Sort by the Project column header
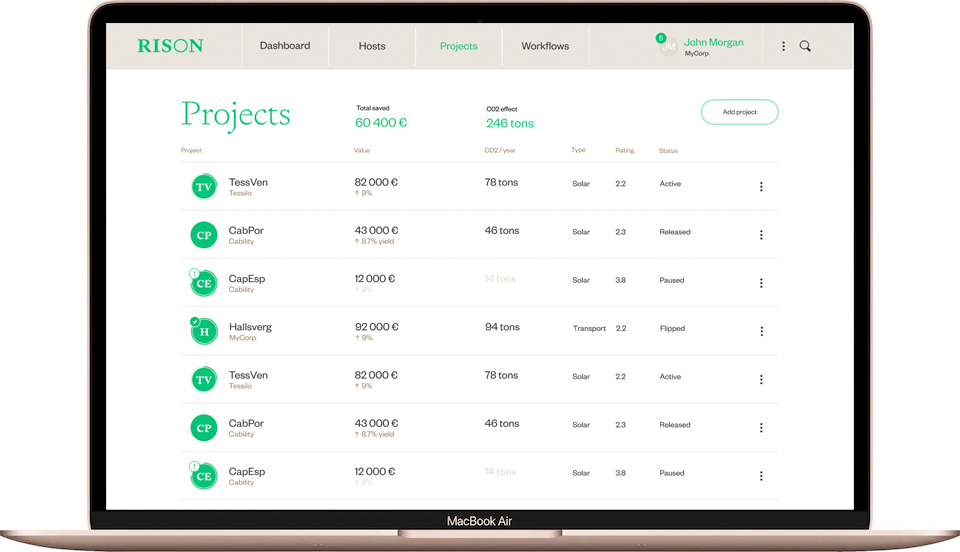 tap(191, 151)
